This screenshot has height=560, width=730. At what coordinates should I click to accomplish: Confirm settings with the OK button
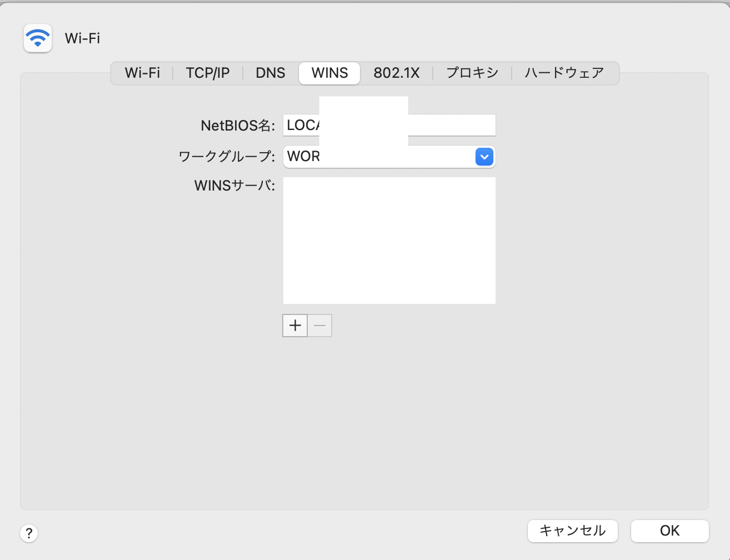click(670, 531)
